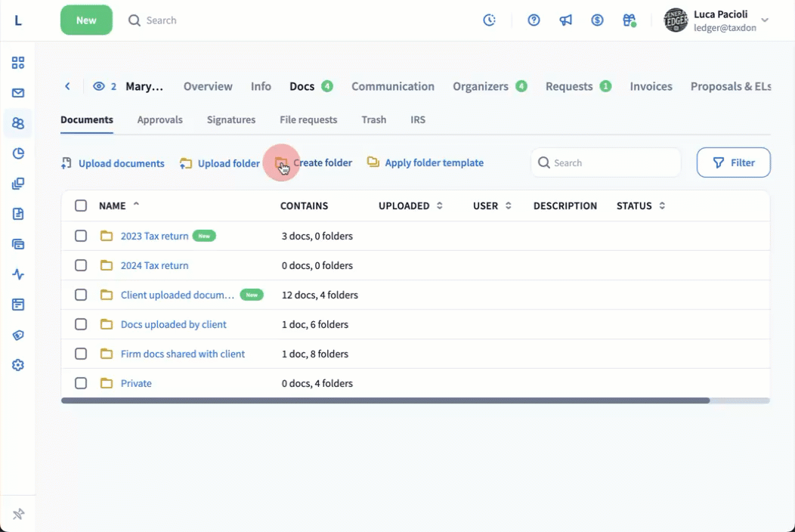Expand the Luca Pacioli account menu
This screenshot has height=532, width=795.
pos(764,20)
